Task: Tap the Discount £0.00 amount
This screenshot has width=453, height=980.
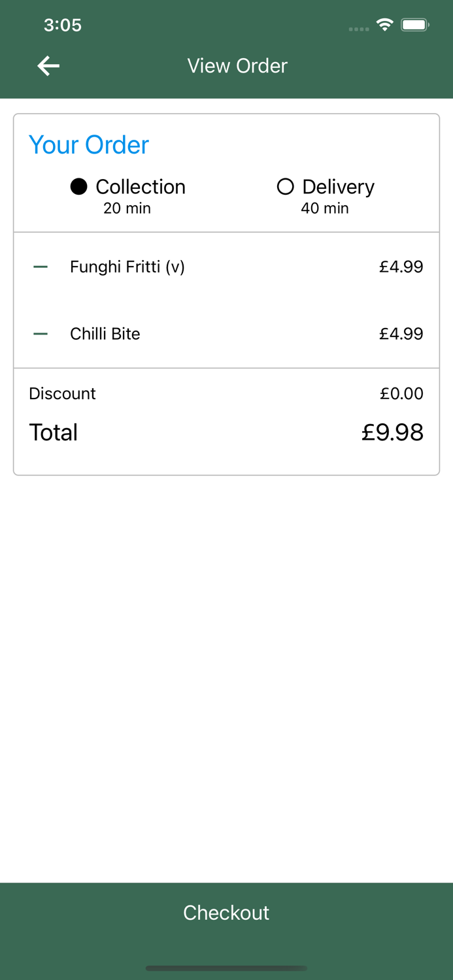Action: tap(401, 394)
